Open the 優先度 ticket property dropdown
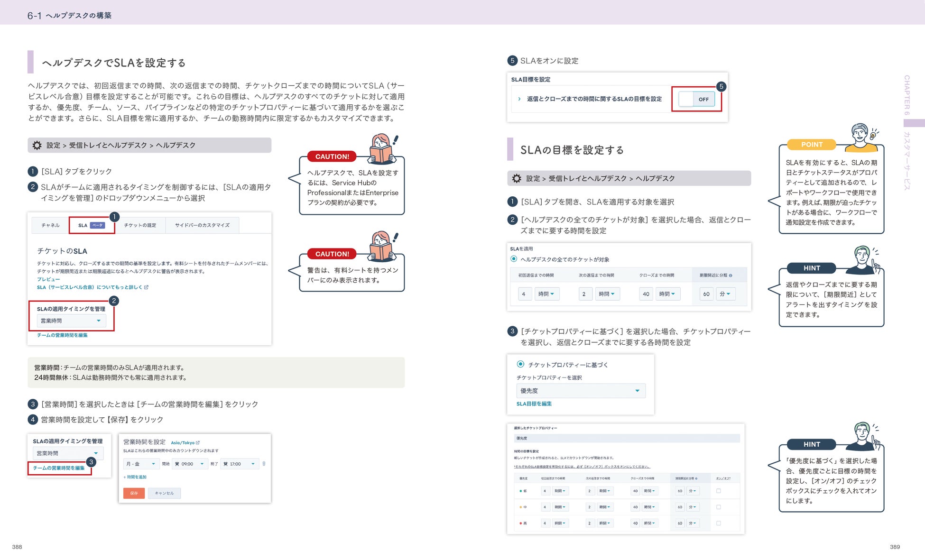925x560 pixels. click(580, 391)
